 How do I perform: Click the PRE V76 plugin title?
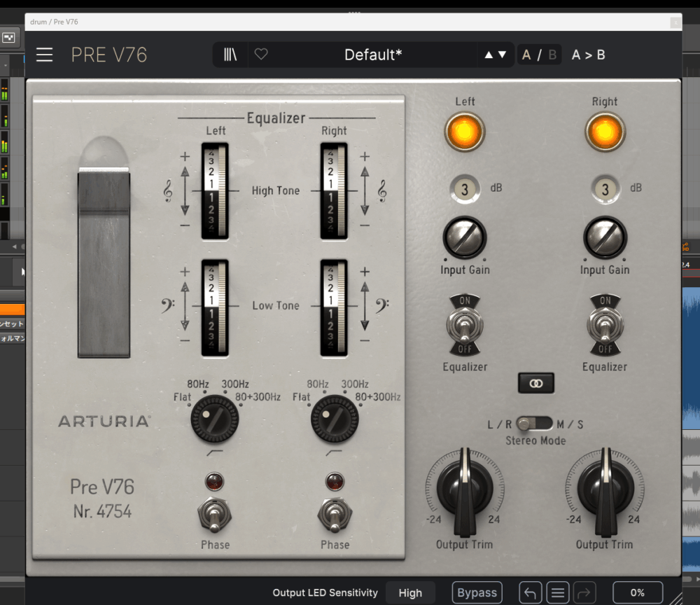[109, 55]
